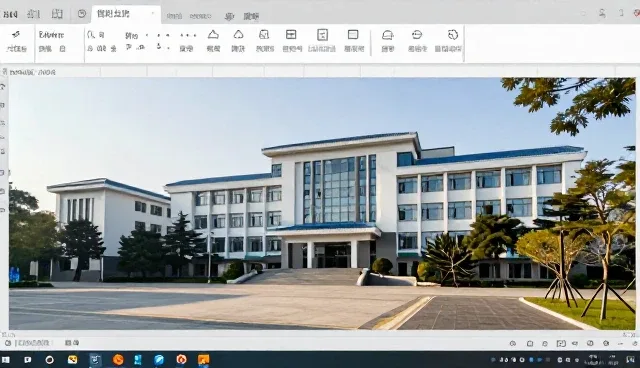Image resolution: width=640 pixels, height=368 pixels.
Task: Select the active white document tab
Action: (x=126, y=14)
